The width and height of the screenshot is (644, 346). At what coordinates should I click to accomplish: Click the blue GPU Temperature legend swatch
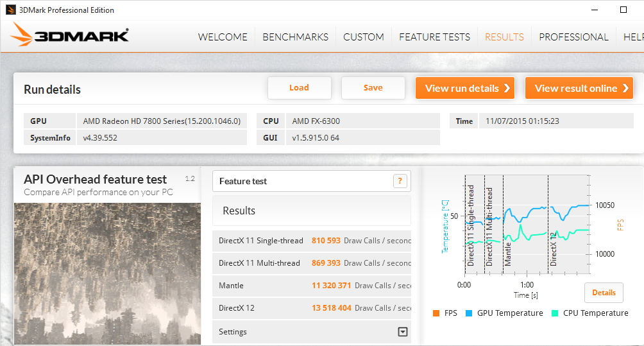point(469,313)
